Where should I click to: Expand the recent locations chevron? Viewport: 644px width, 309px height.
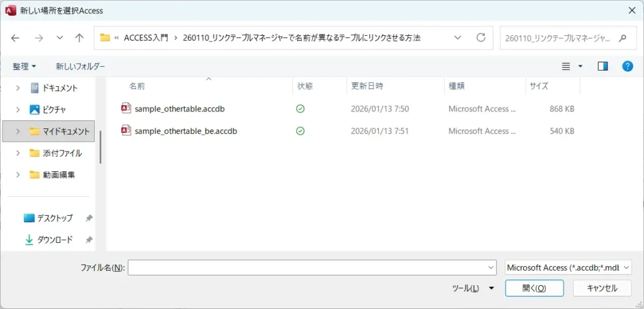pos(59,38)
